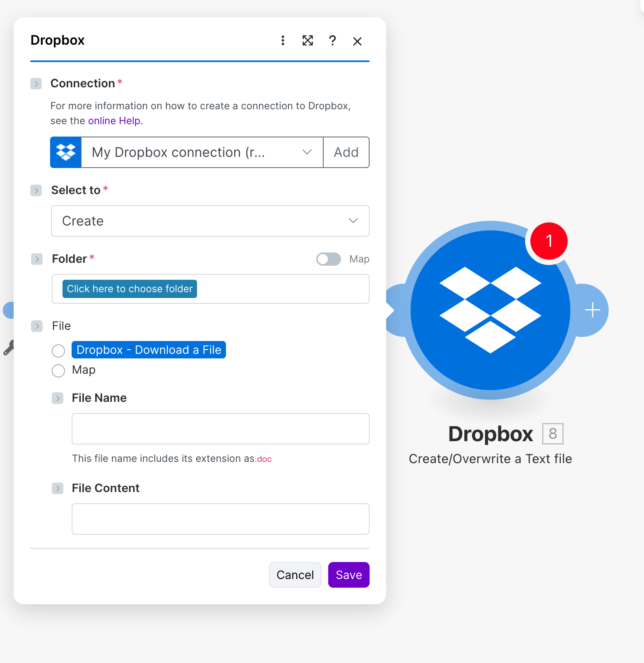Click the Dropbox module name on canvas
The image size is (644, 663).
(x=491, y=434)
